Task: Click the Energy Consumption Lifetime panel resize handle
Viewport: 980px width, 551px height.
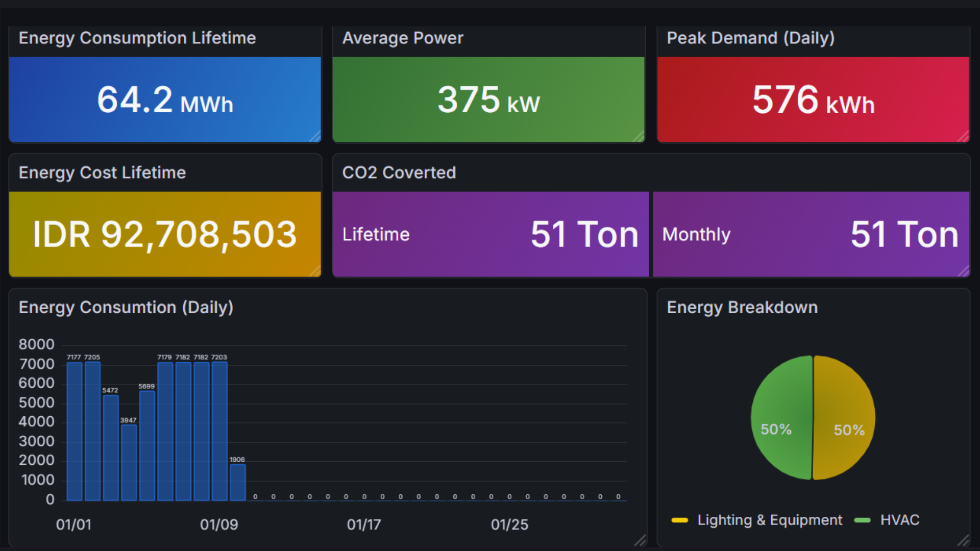Action: coord(316,137)
